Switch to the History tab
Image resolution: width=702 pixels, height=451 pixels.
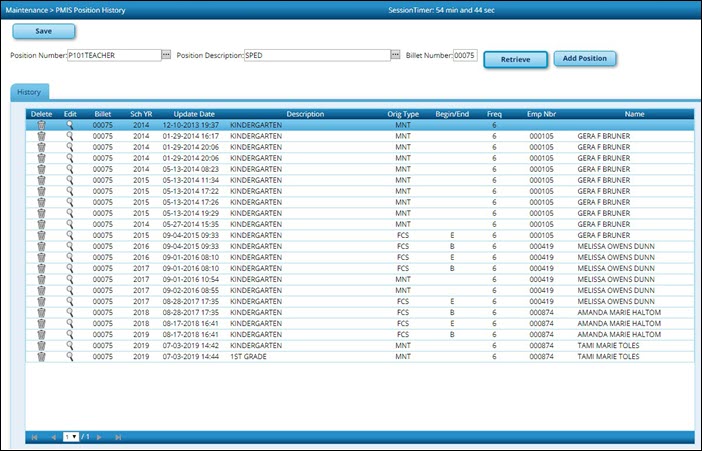(29, 92)
